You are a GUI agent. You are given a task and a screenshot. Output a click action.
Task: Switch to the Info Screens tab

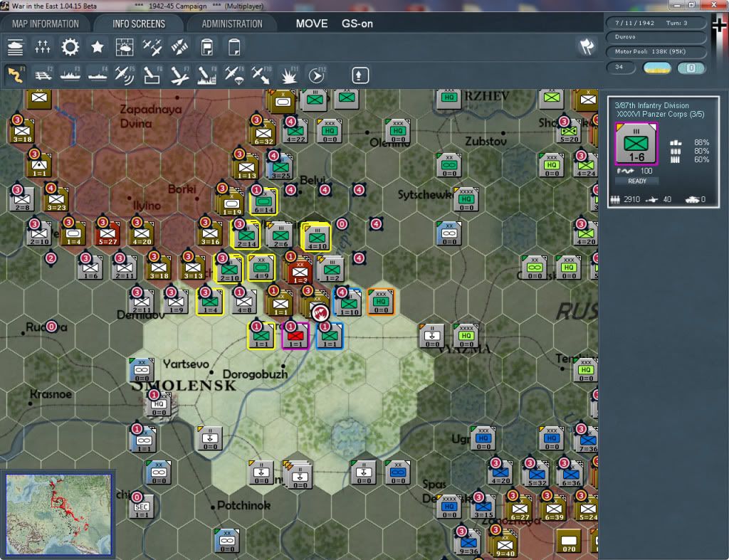tap(139, 23)
